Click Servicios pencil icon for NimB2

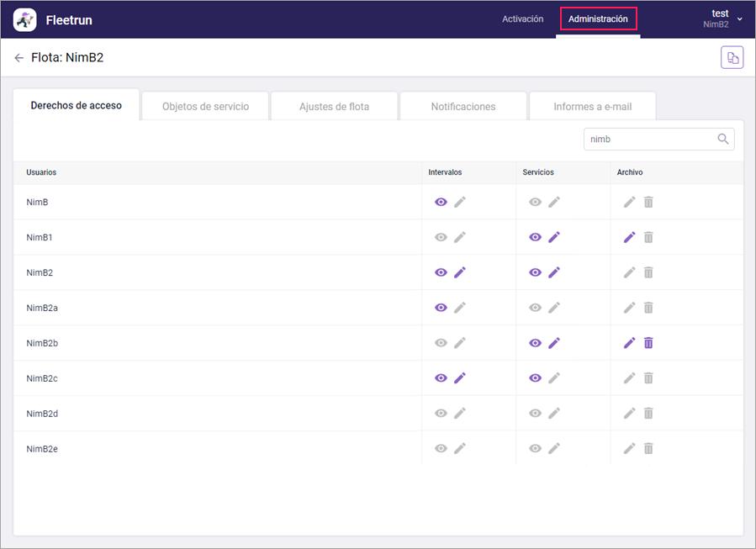553,272
